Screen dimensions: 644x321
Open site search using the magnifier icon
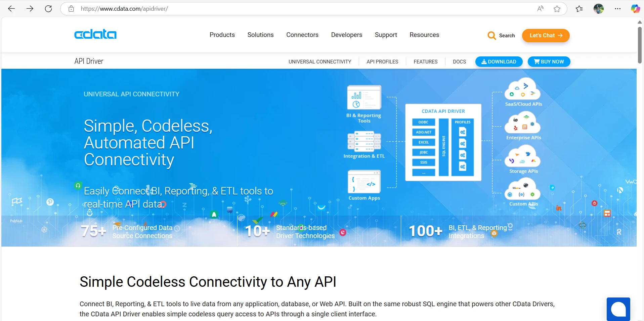[492, 35]
